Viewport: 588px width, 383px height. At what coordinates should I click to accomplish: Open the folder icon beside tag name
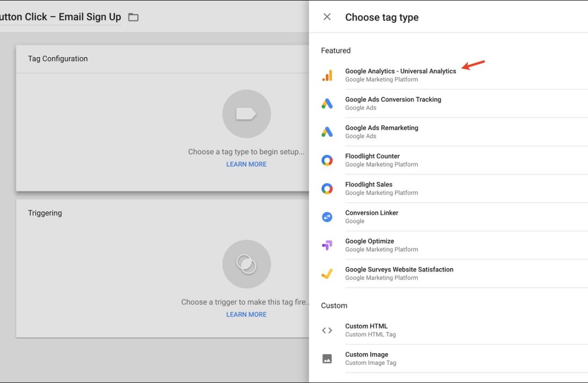[x=133, y=18]
